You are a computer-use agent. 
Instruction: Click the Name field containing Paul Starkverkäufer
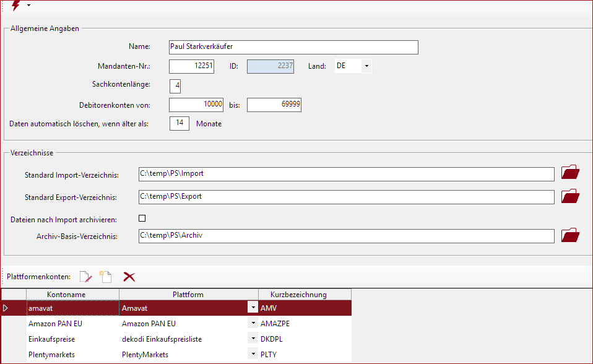pyautogui.click(x=293, y=46)
